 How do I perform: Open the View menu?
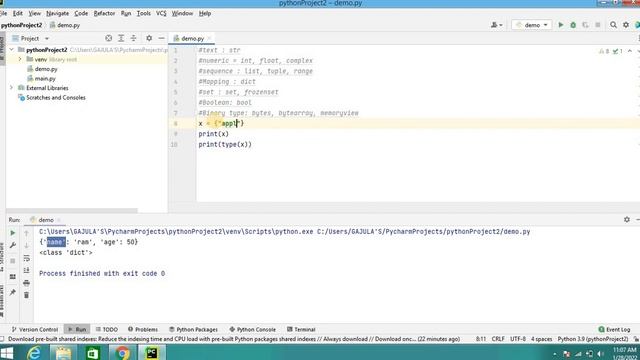tap(35, 13)
